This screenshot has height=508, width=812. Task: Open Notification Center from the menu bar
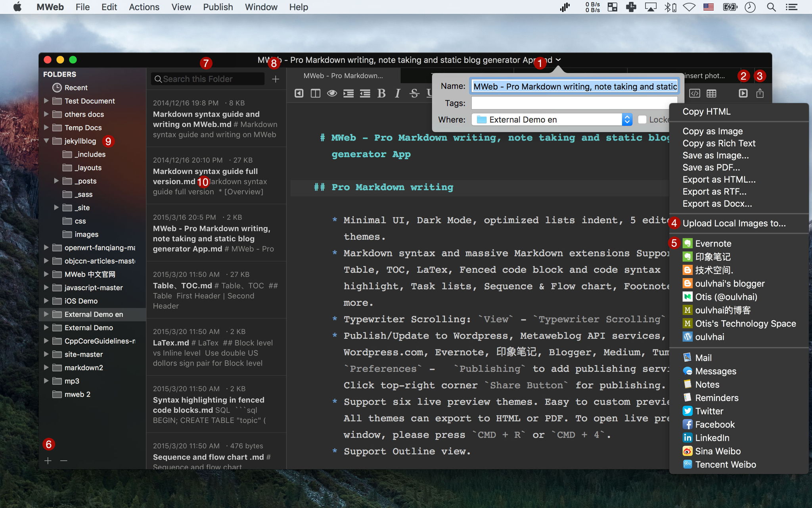[x=791, y=7]
